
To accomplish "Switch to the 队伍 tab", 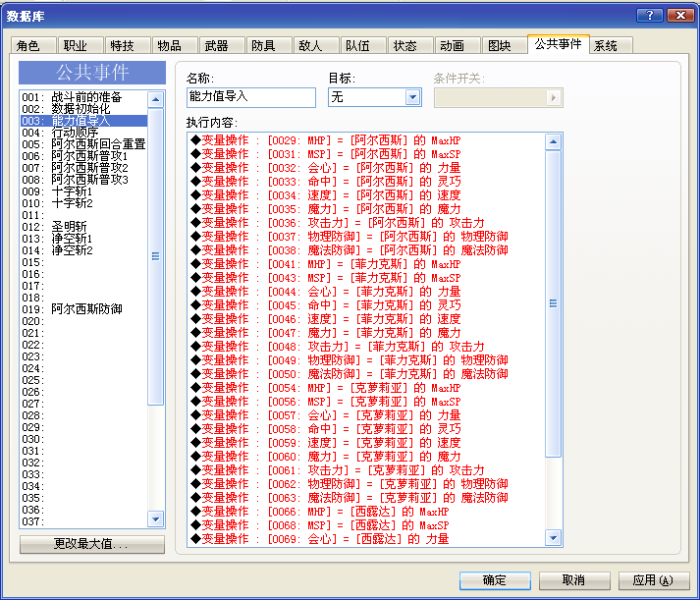I will (x=363, y=45).
